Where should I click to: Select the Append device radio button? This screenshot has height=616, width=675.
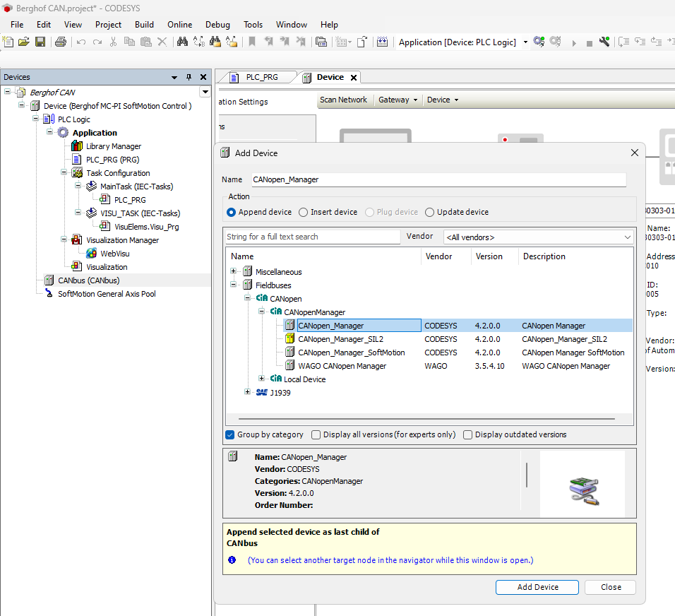pyautogui.click(x=231, y=213)
